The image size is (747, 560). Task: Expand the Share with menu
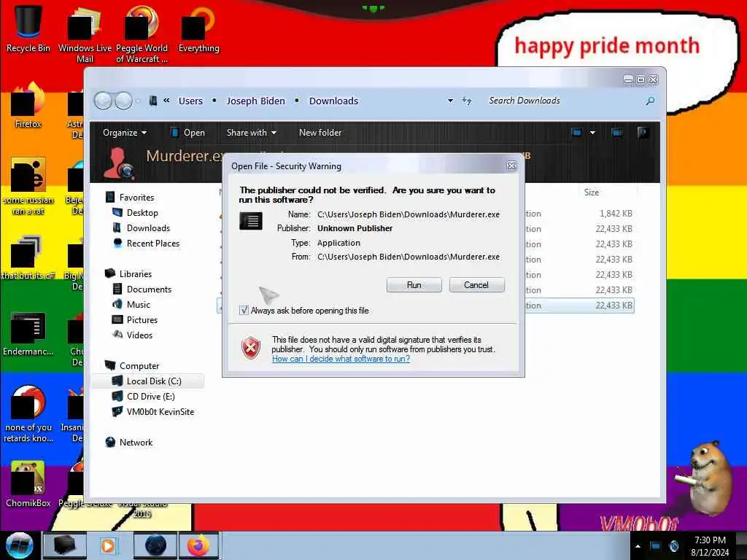coord(251,133)
